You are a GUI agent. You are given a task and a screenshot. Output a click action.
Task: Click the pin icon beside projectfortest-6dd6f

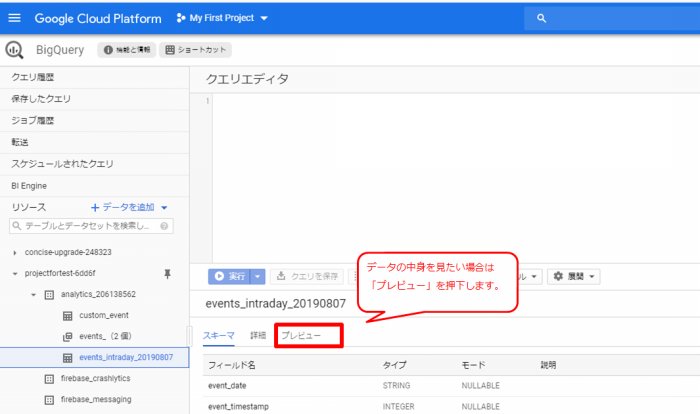(x=167, y=274)
